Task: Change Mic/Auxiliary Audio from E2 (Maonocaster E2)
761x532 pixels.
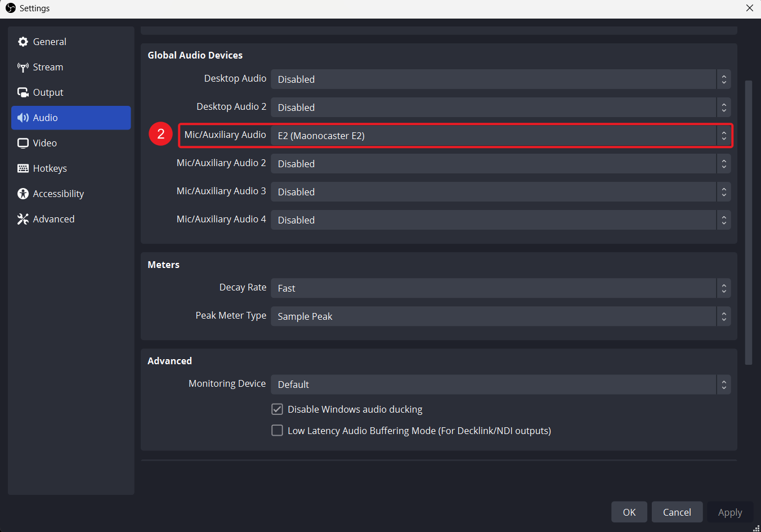Action: (x=498, y=135)
